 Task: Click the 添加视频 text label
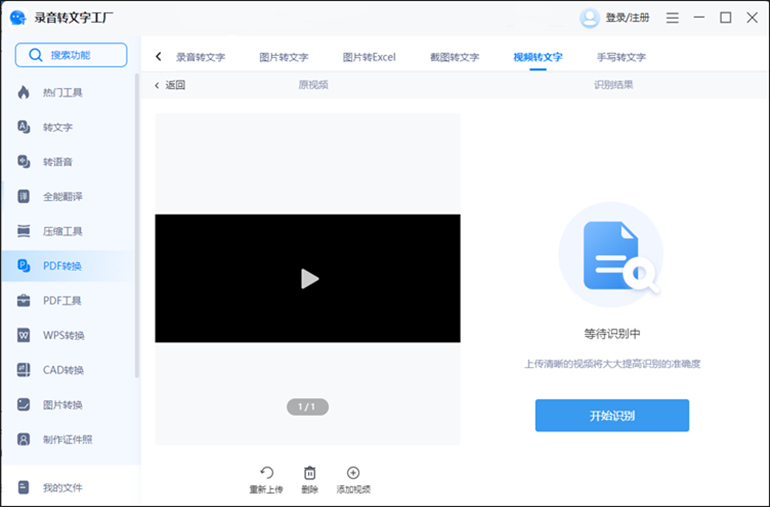pyautogui.click(x=354, y=489)
